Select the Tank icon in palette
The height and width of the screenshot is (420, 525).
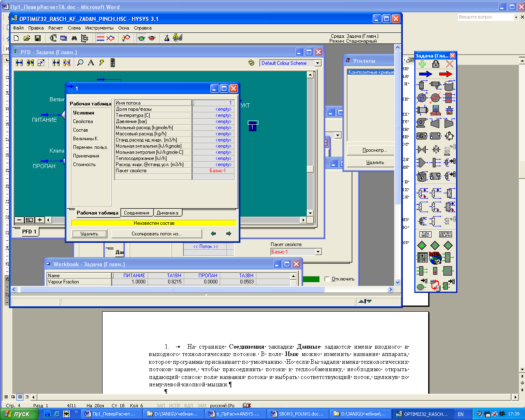tap(449, 86)
